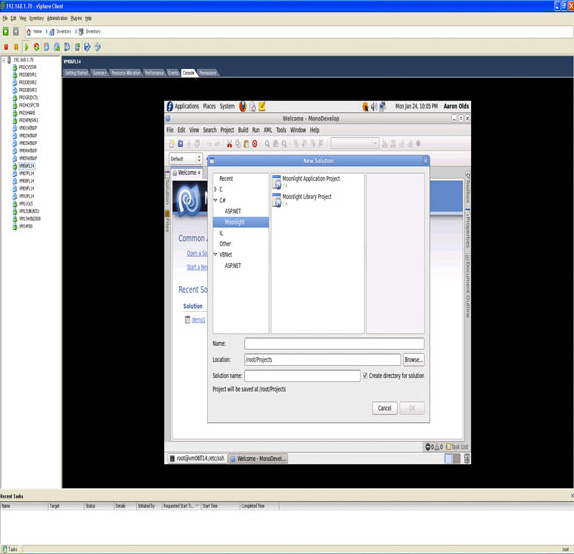Click into the Location path field
The image size is (574, 554).
click(323, 360)
